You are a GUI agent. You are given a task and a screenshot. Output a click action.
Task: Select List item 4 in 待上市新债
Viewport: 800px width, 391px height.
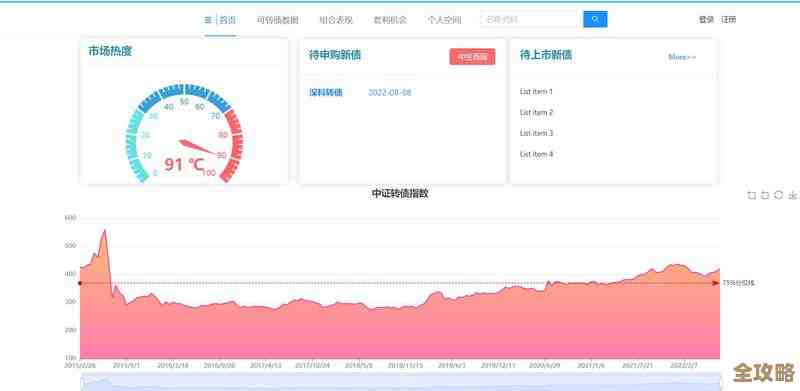tap(536, 154)
